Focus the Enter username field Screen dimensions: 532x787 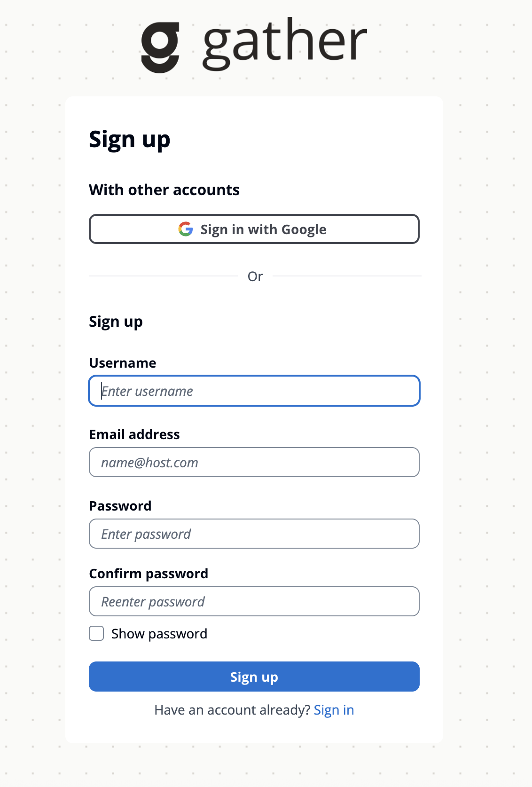pos(254,391)
